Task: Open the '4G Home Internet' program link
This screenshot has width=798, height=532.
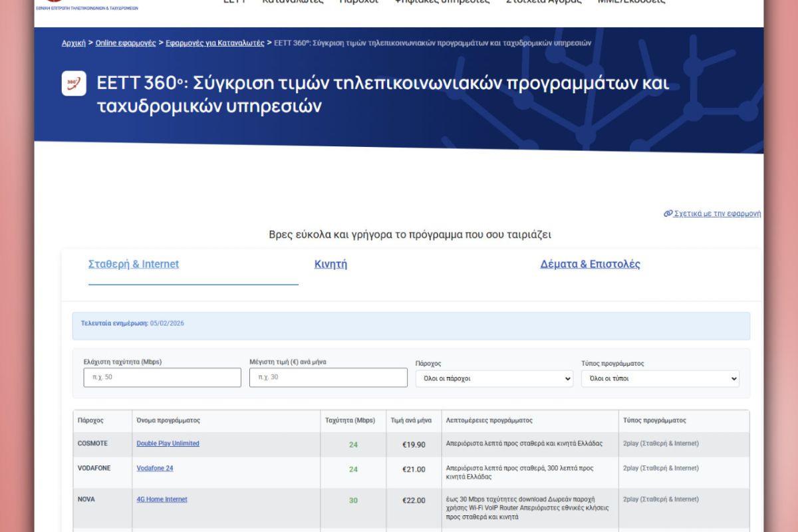Action: pyautogui.click(x=162, y=499)
